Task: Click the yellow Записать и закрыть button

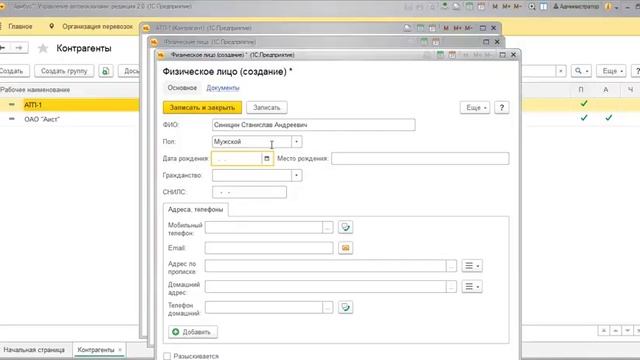Action: click(202, 107)
